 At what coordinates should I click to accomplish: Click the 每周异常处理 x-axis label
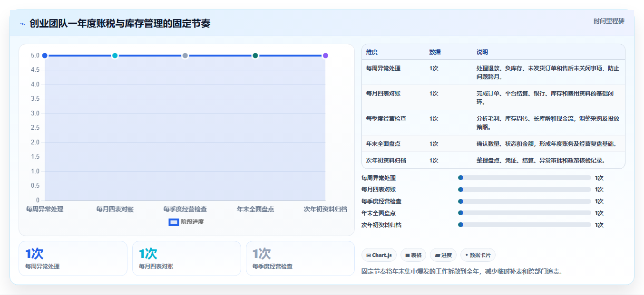coord(45,209)
